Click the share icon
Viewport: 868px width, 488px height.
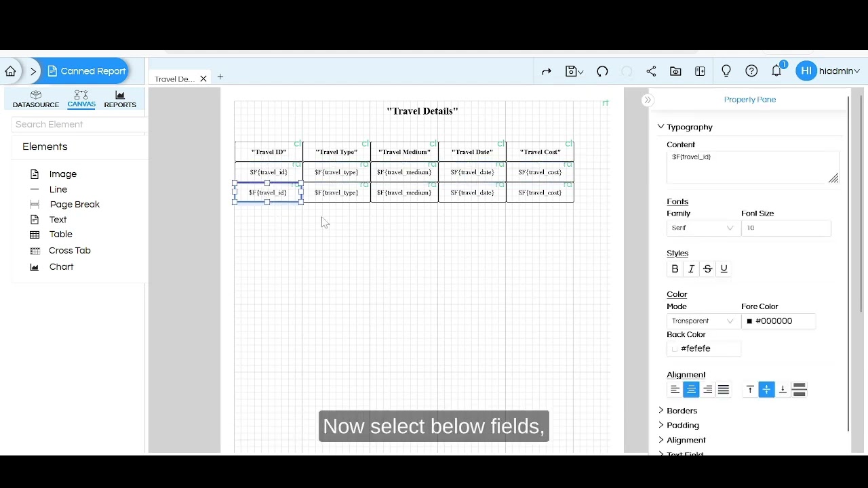point(651,71)
